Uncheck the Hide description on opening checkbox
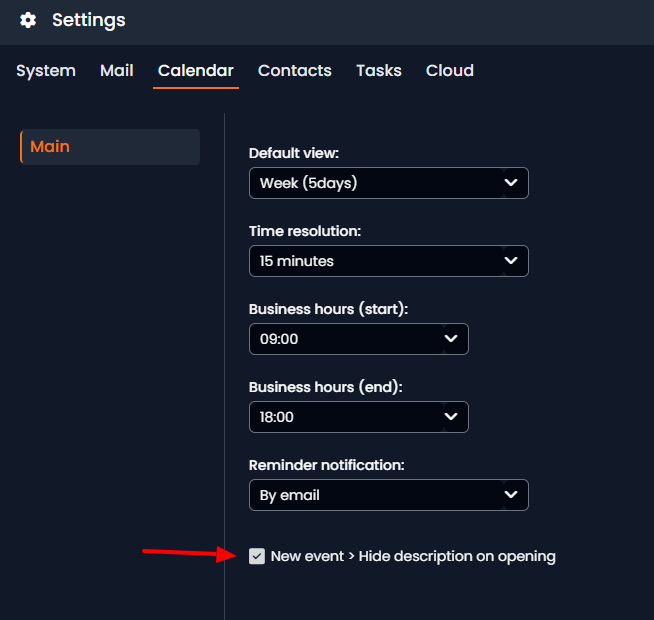This screenshot has width=654, height=620. [257, 556]
